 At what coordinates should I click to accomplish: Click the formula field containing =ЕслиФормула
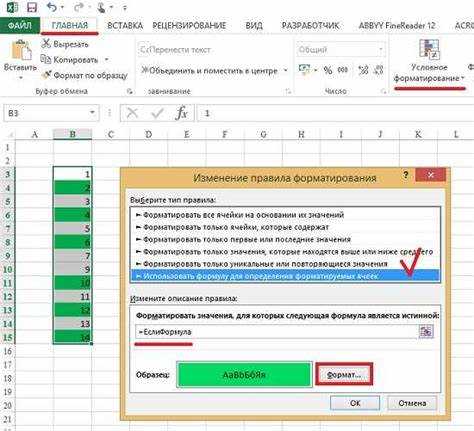[276, 332]
